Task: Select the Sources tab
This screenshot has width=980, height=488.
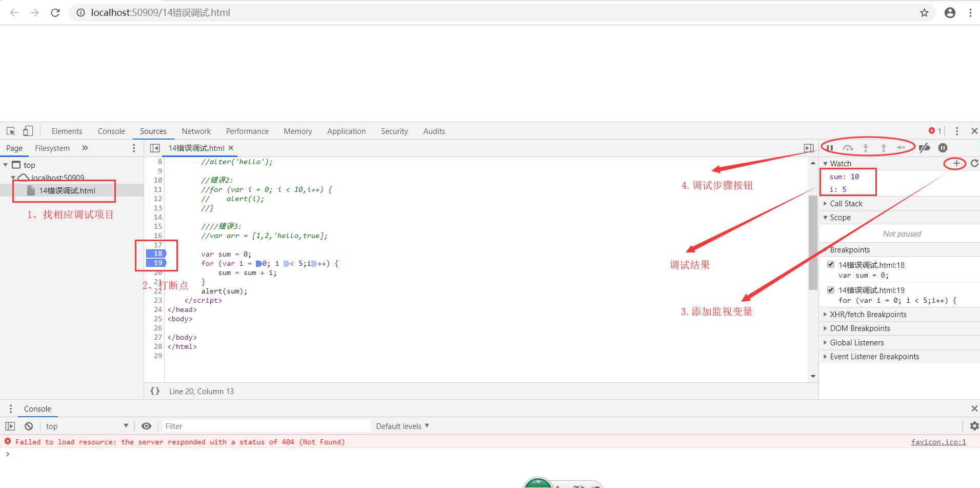Action: pos(153,131)
